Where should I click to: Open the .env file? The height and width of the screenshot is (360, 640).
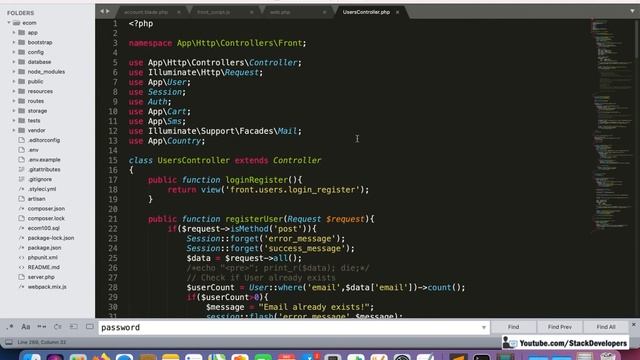[33, 150]
